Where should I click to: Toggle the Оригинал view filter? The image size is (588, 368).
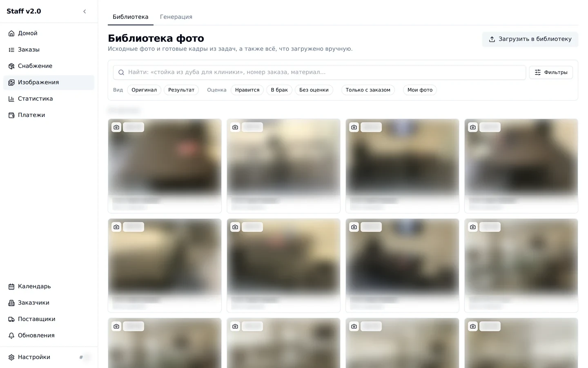click(144, 90)
